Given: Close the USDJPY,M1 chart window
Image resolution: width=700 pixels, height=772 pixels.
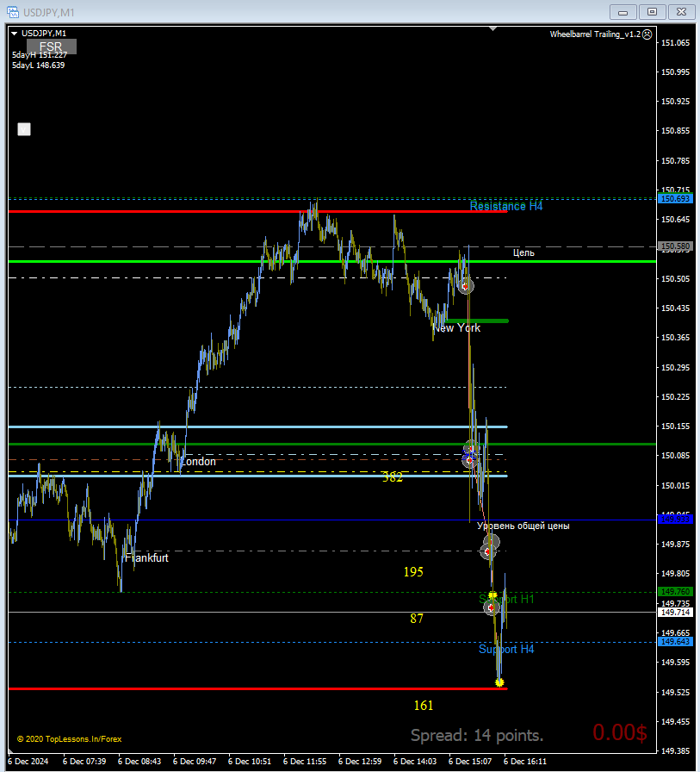Looking at the screenshot, I should [681, 12].
